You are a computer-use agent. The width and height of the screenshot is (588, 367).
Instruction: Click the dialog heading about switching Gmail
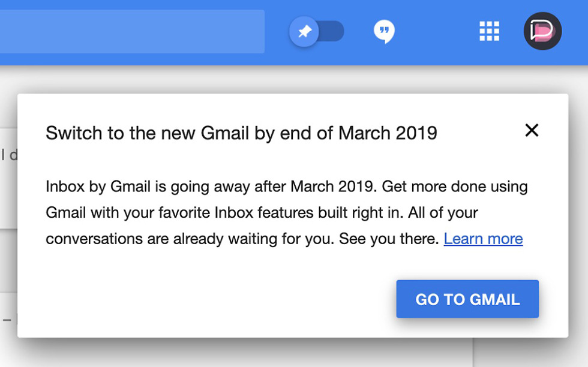[241, 133]
